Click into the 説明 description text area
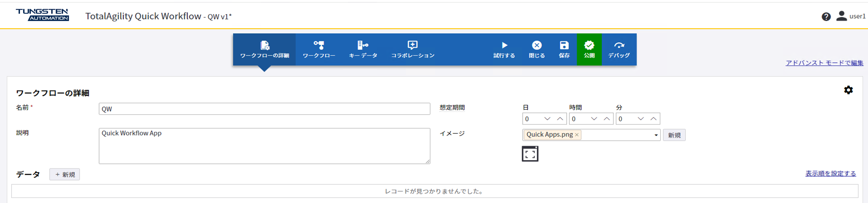Viewport: 868px width, 203px height. [x=264, y=146]
